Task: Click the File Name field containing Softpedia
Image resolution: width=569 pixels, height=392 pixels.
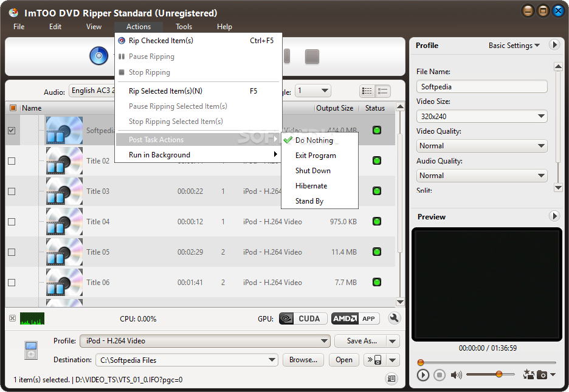Action: pyautogui.click(x=482, y=87)
